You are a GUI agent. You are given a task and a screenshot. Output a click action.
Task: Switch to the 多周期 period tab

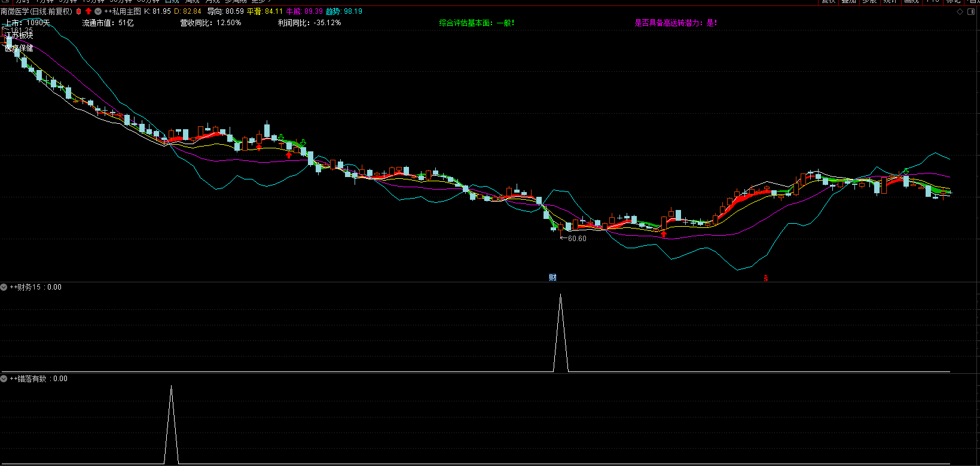pyautogui.click(x=236, y=2)
